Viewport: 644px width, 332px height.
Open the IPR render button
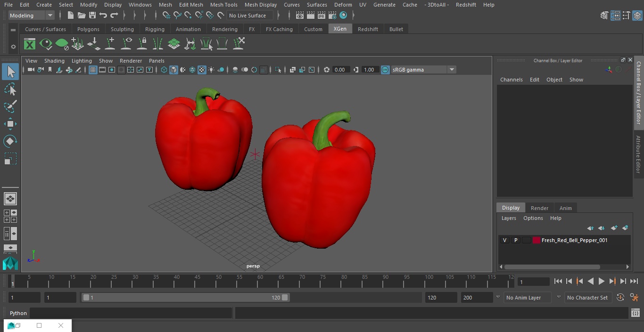click(x=322, y=16)
